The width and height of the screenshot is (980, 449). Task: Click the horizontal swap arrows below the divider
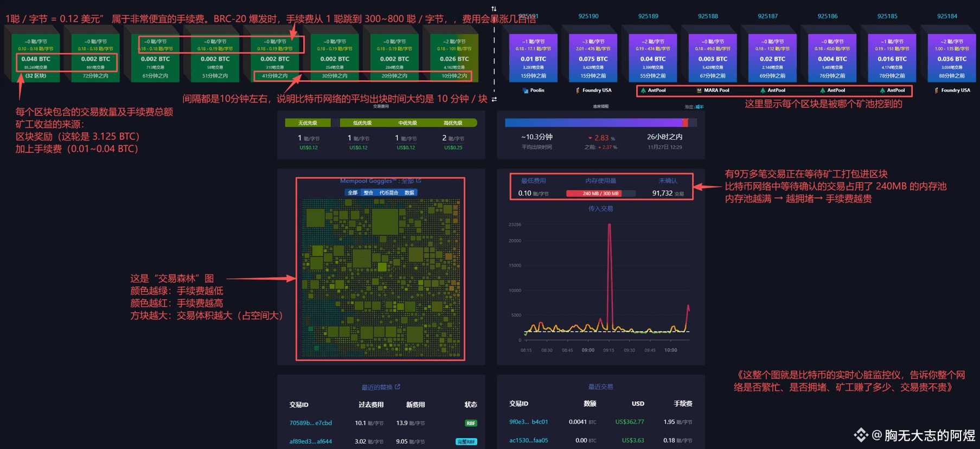[x=494, y=99]
